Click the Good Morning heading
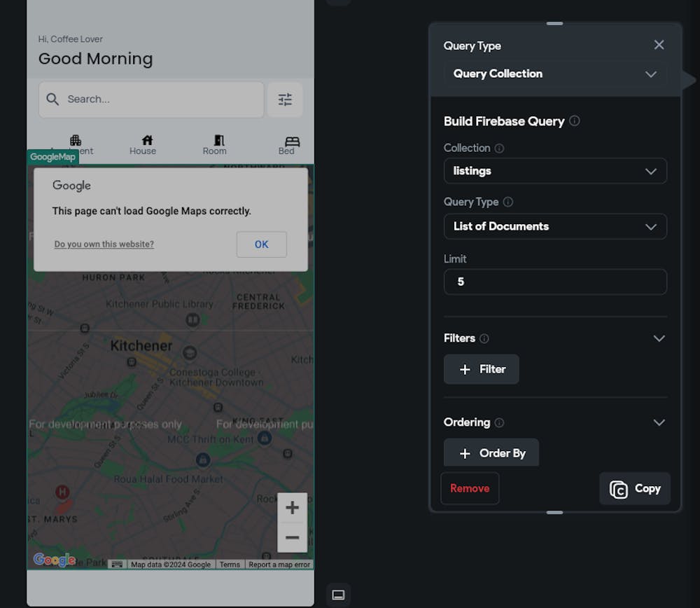 [95, 59]
